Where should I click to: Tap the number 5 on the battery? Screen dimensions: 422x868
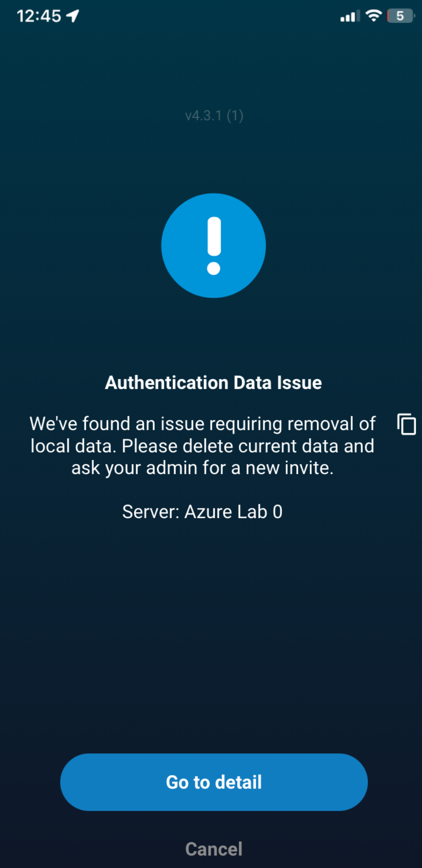click(400, 16)
